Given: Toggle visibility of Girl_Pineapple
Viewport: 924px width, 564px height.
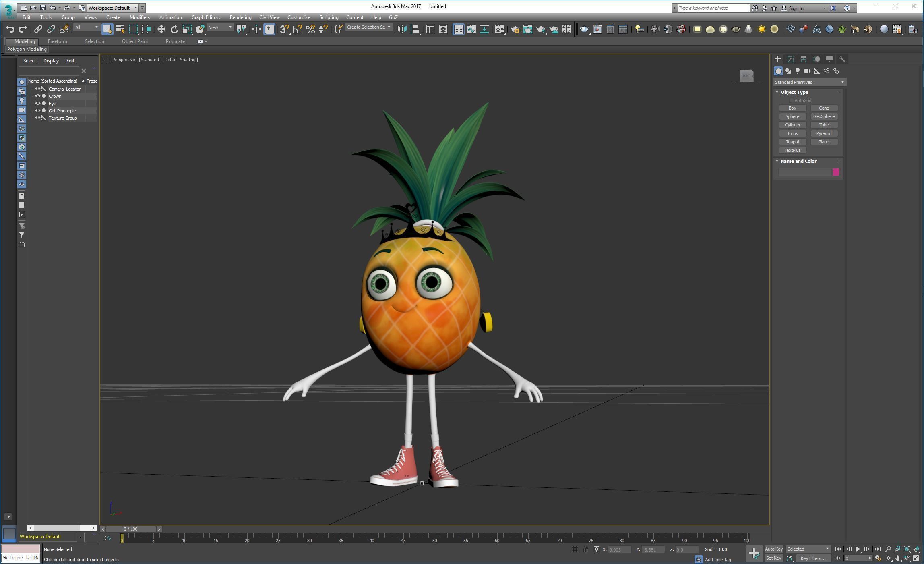Looking at the screenshot, I should [x=37, y=111].
